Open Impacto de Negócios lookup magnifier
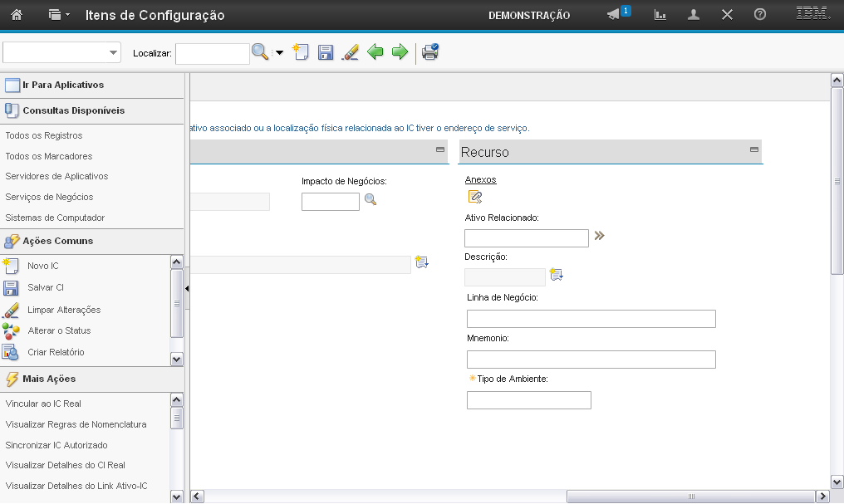The height and width of the screenshot is (504, 844). click(x=370, y=200)
